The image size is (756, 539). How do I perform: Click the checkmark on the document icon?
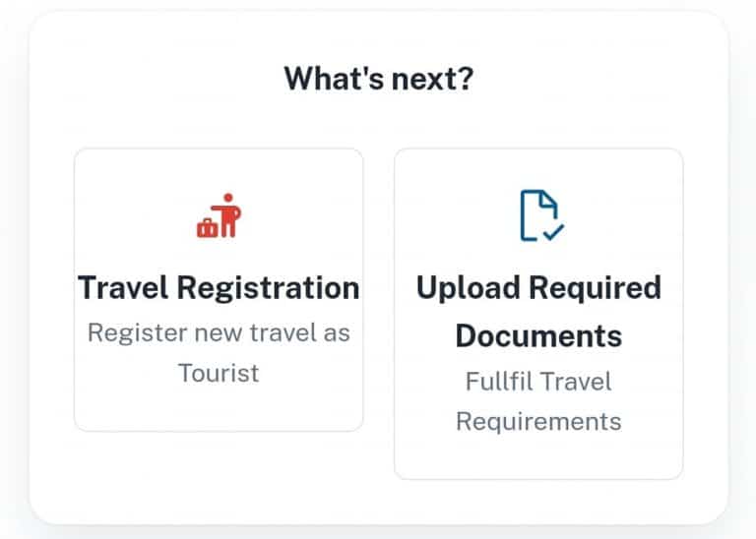coord(553,232)
